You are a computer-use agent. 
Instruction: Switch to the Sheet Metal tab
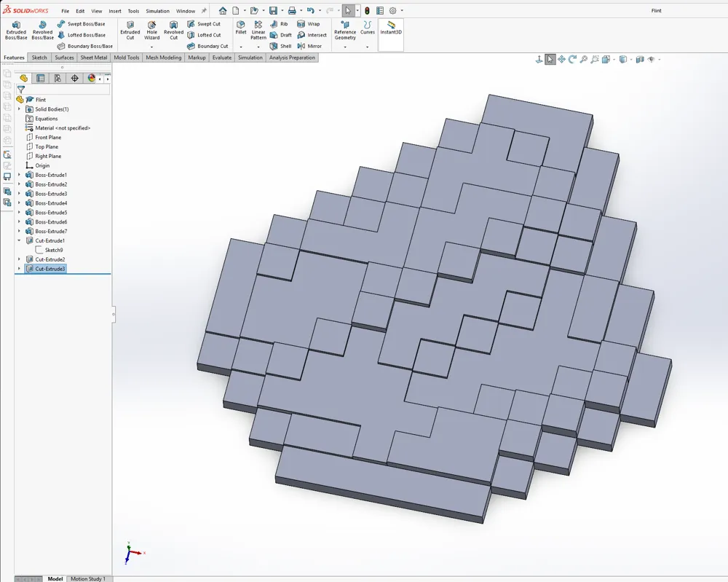pyautogui.click(x=93, y=58)
